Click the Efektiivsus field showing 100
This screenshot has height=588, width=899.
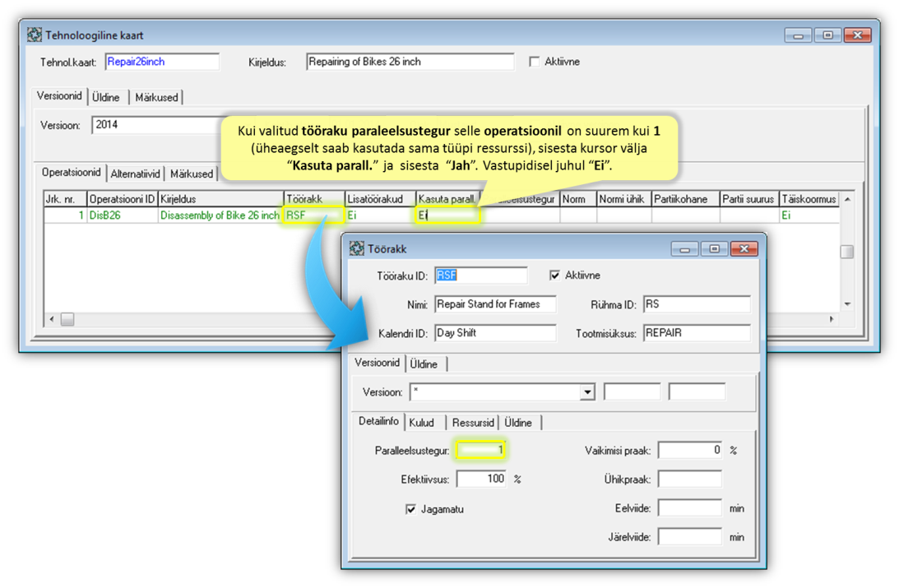tap(481, 479)
